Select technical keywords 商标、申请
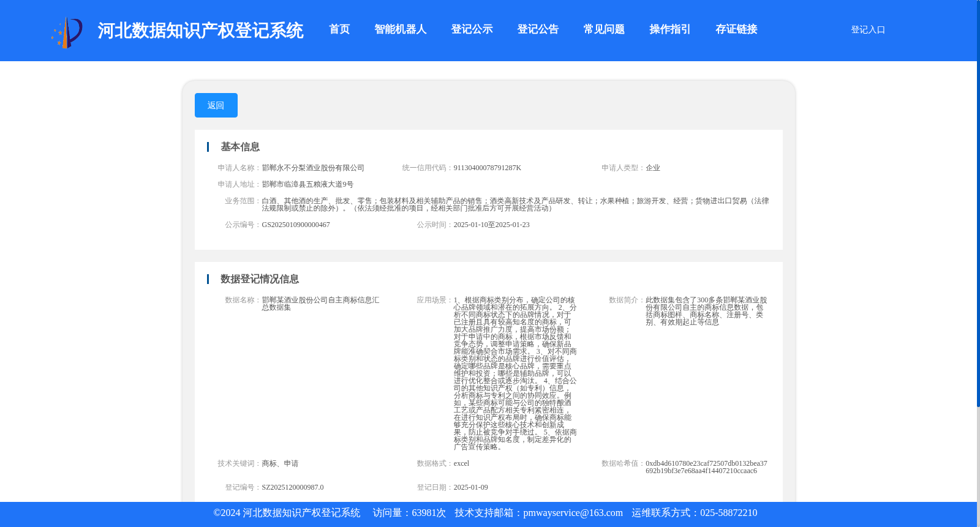The height and width of the screenshot is (527, 980). (x=280, y=463)
